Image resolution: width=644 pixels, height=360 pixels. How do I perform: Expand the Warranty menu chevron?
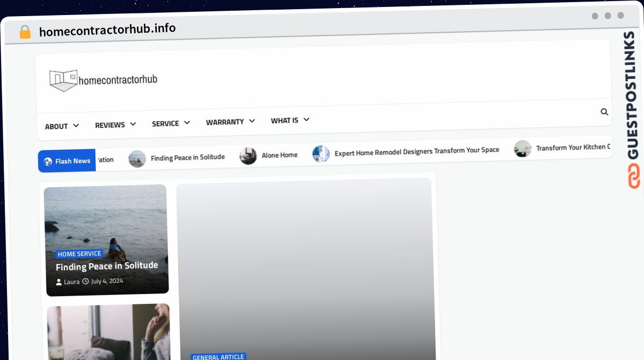click(252, 121)
